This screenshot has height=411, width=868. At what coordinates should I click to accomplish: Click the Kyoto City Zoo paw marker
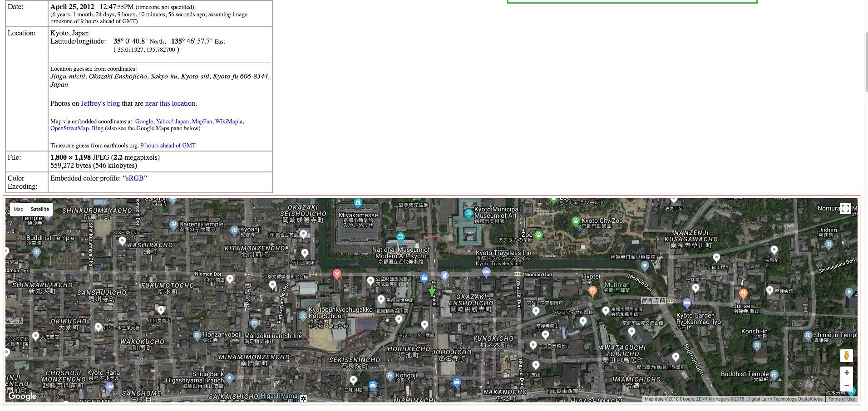(576, 222)
